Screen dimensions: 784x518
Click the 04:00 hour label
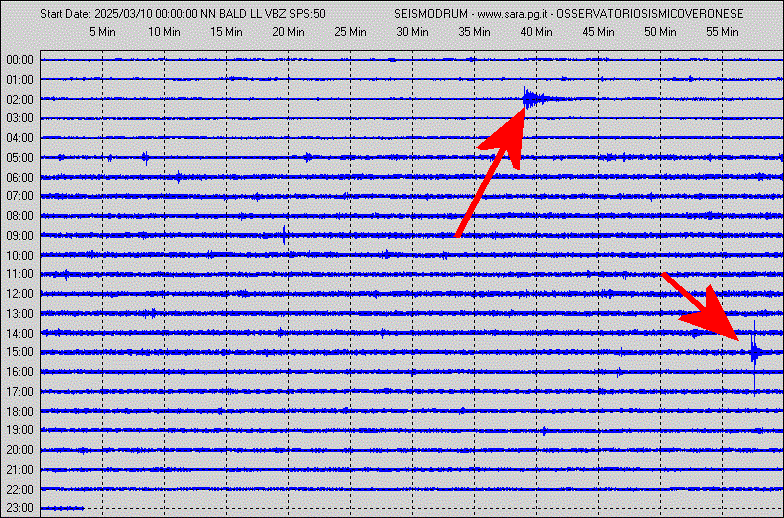coord(20,138)
